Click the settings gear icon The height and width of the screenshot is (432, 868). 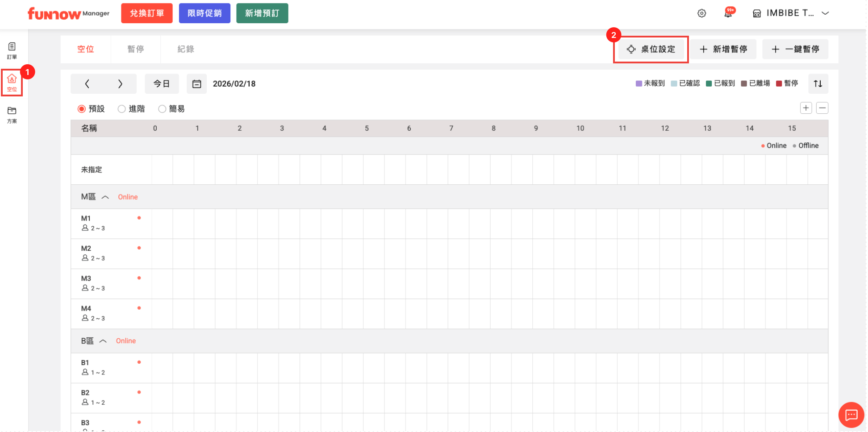pyautogui.click(x=701, y=13)
